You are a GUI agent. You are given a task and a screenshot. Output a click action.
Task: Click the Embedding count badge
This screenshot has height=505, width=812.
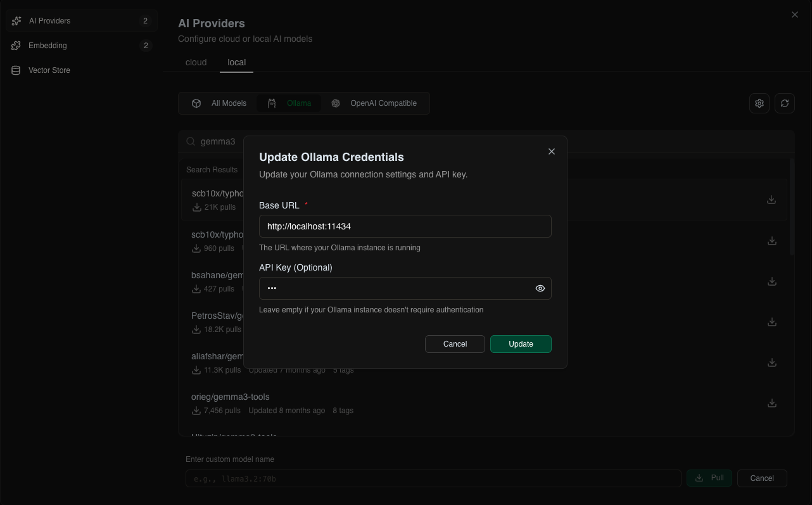(146, 46)
